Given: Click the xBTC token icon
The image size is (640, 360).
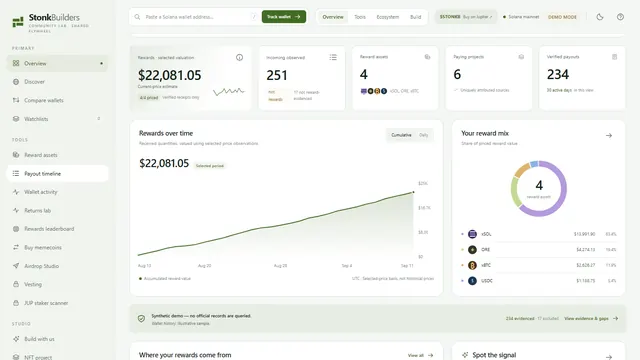Looking at the screenshot, I should pyautogui.click(x=472, y=265).
